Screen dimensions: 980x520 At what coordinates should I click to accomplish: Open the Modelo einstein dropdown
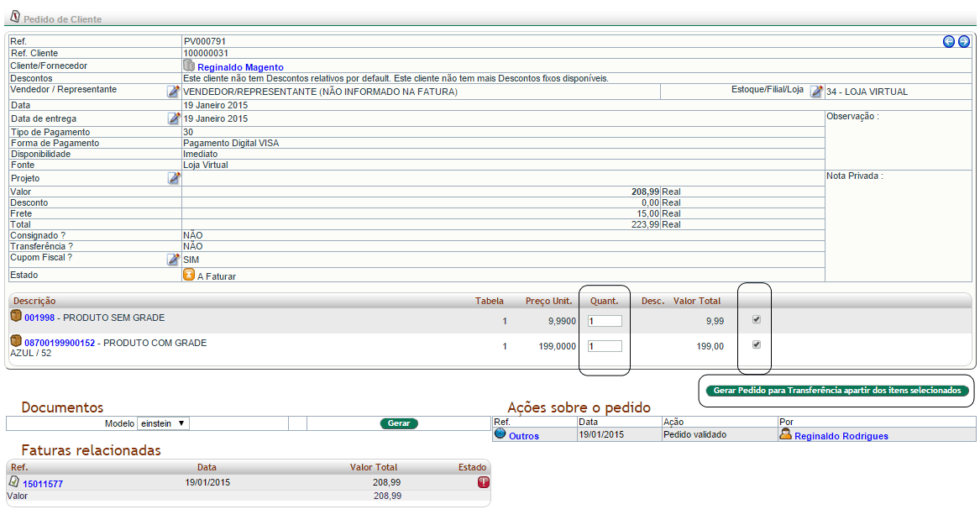coord(163,423)
